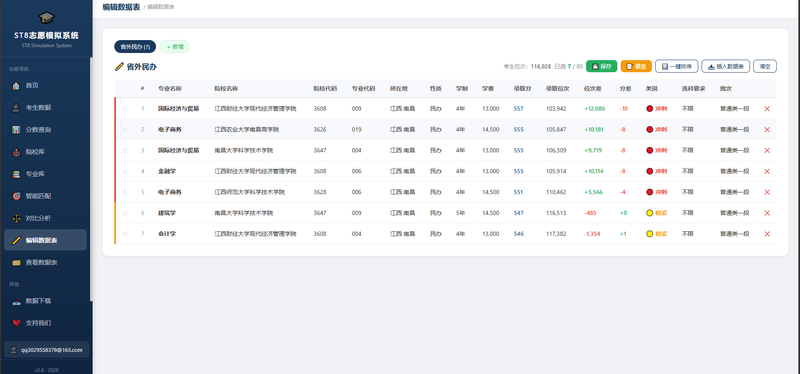Click 考生位次 116,028 label
This screenshot has height=374, width=800.
(527, 66)
